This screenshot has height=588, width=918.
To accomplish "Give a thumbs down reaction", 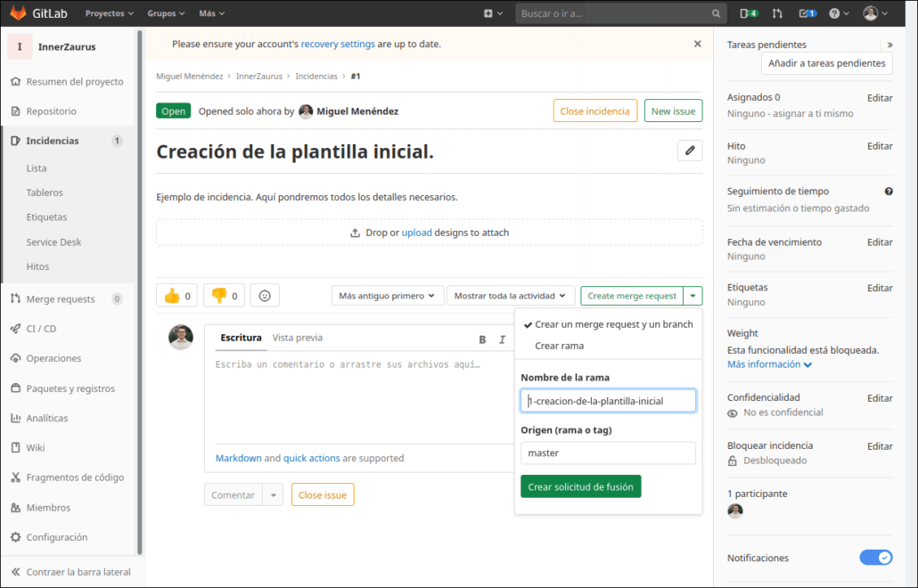I will (x=224, y=296).
